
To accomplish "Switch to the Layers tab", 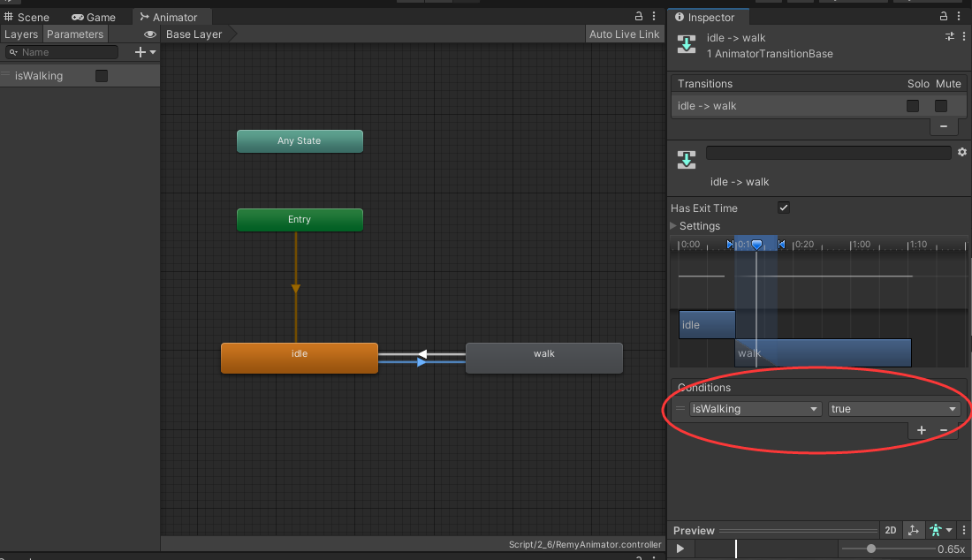I will coord(21,34).
